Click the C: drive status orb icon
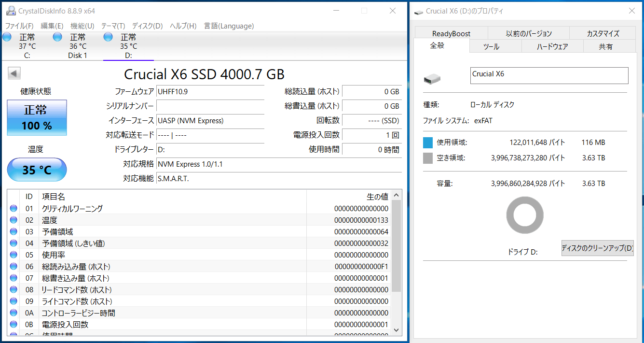 click(x=7, y=37)
